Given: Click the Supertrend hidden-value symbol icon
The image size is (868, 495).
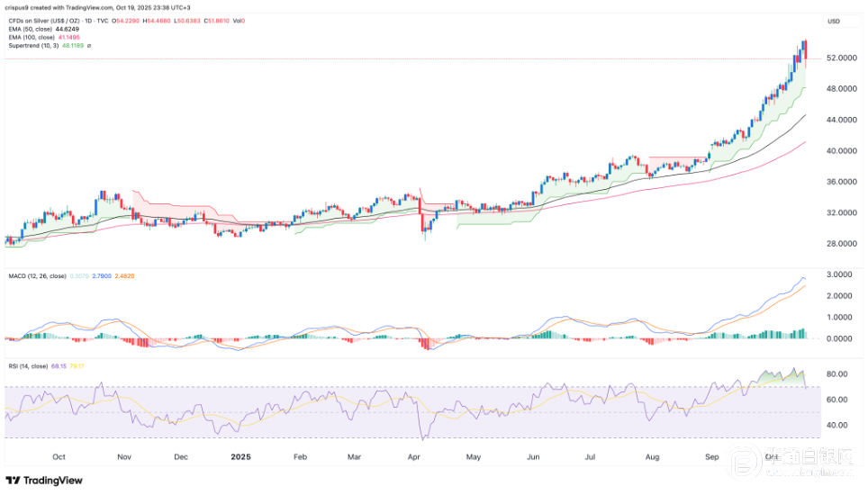Looking at the screenshot, I should (87, 44).
